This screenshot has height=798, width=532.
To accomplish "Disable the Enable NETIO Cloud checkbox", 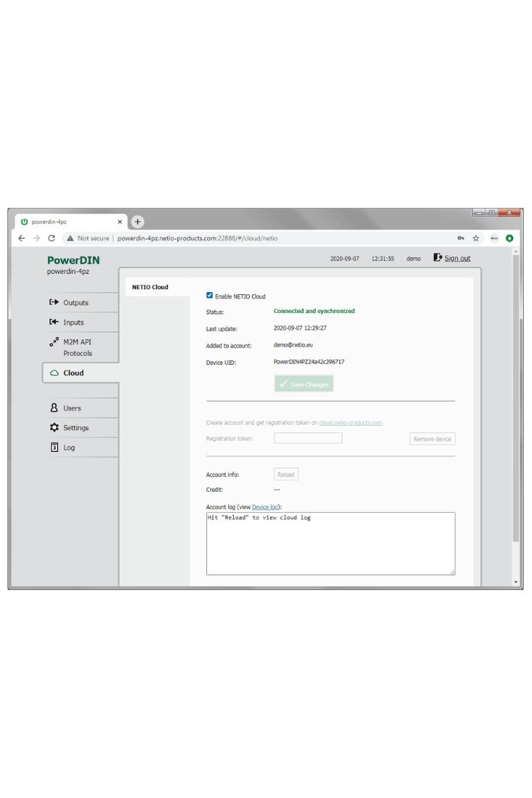I will click(x=209, y=296).
